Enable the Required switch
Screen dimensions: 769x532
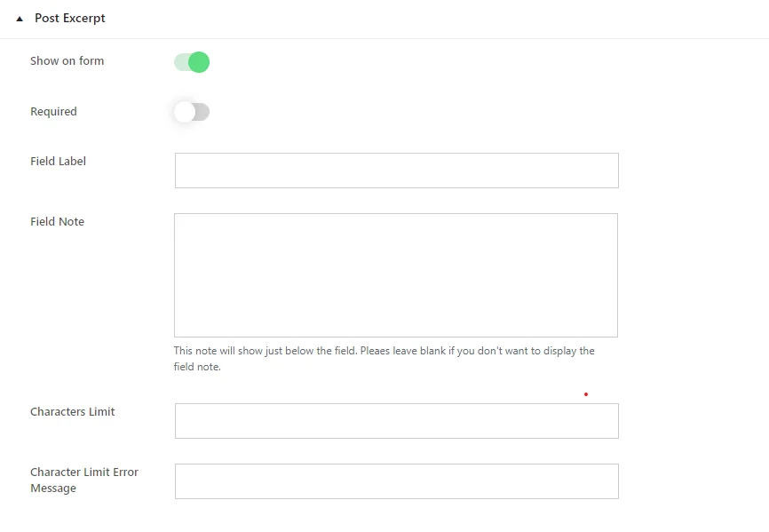click(x=192, y=112)
